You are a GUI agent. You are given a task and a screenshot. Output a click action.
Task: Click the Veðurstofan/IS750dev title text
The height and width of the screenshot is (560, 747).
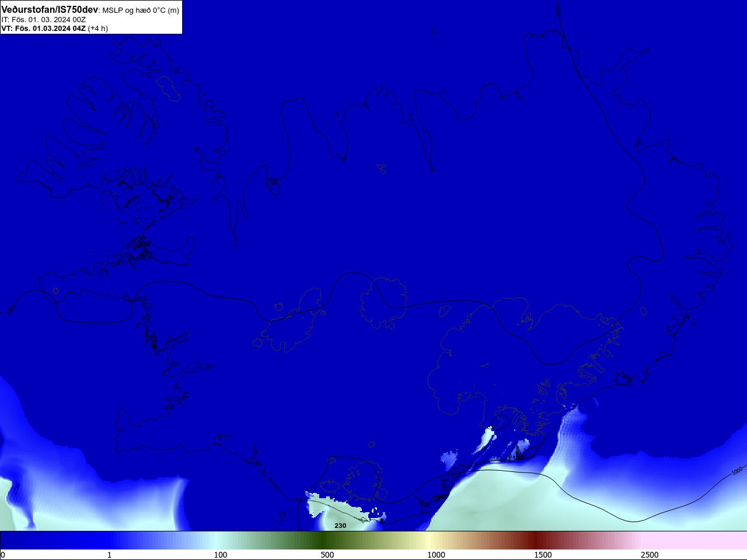(50, 10)
